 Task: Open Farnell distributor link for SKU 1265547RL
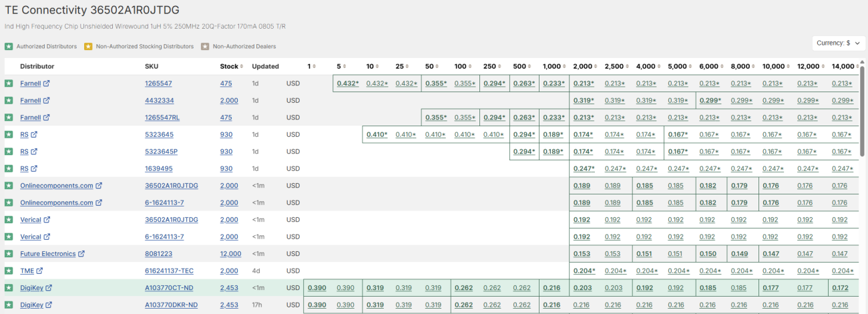[x=30, y=118]
